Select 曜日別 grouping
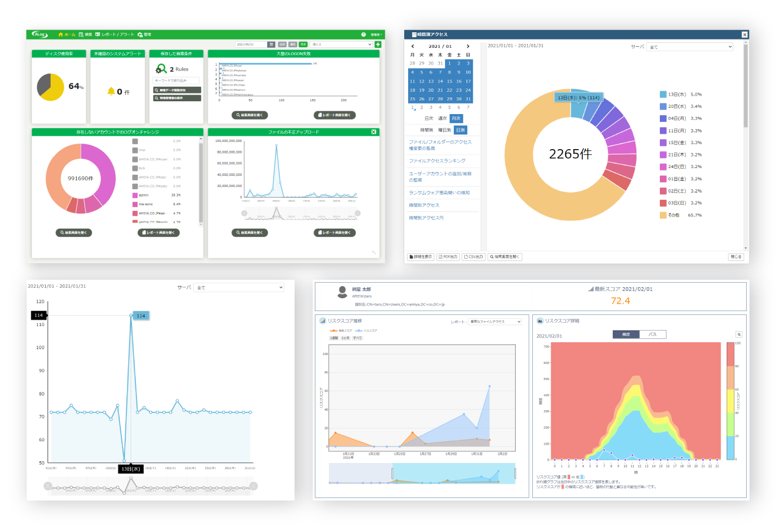The image size is (784, 532). tap(444, 130)
